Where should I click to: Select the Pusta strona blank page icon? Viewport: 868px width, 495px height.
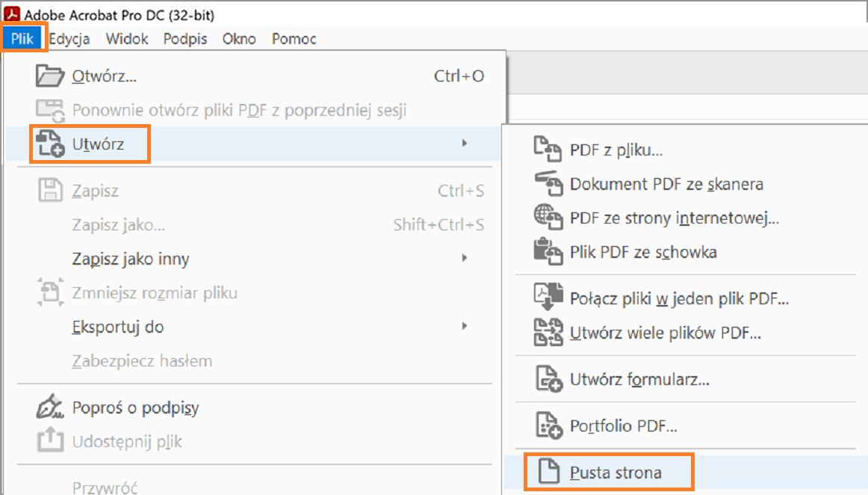pyautogui.click(x=550, y=473)
